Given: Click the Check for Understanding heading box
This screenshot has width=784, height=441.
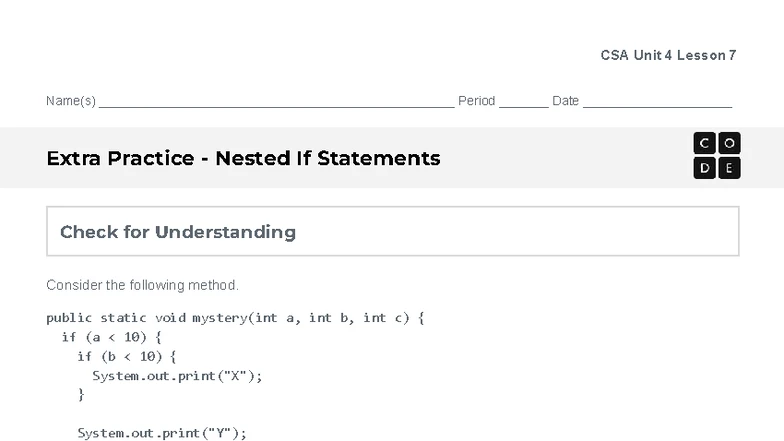Looking at the screenshot, I should (392, 232).
